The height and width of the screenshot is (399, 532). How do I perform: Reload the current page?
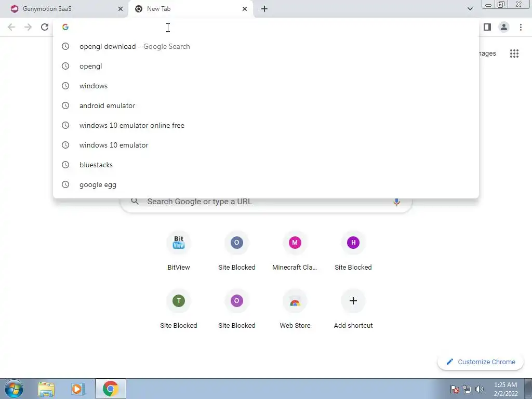click(x=45, y=27)
